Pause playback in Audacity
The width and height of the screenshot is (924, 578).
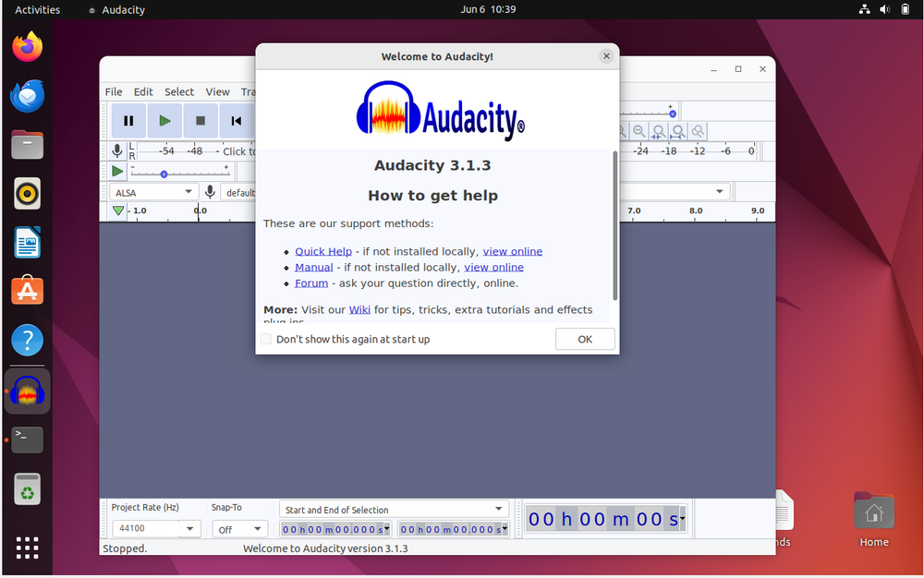128,121
